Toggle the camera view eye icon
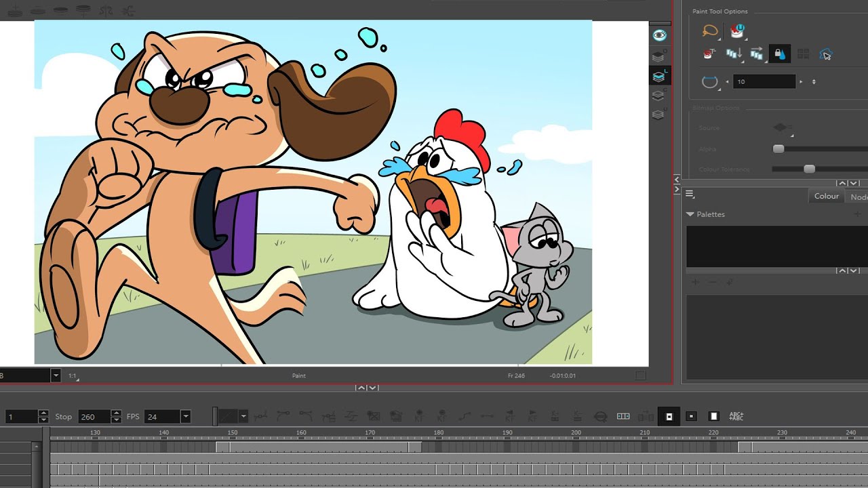This screenshot has height=488, width=868. (x=659, y=35)
